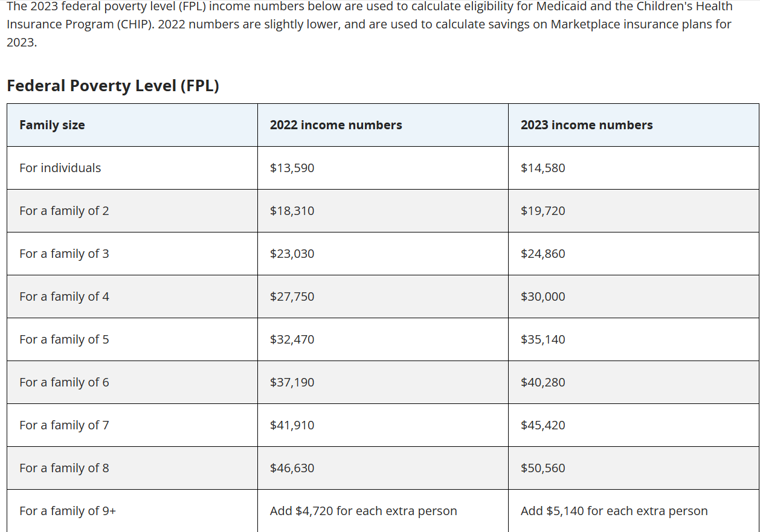Image resolution: width=760 pixels, height=532 pixels.
Task: Select the For individuals row label
Action: (x=60, y=168)
